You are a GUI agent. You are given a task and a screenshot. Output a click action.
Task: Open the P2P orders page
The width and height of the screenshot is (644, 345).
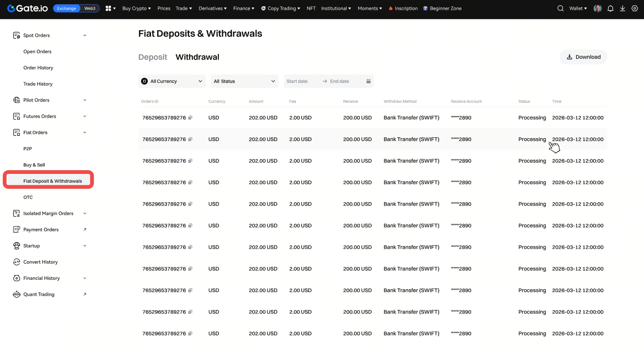tap(27, 149)
